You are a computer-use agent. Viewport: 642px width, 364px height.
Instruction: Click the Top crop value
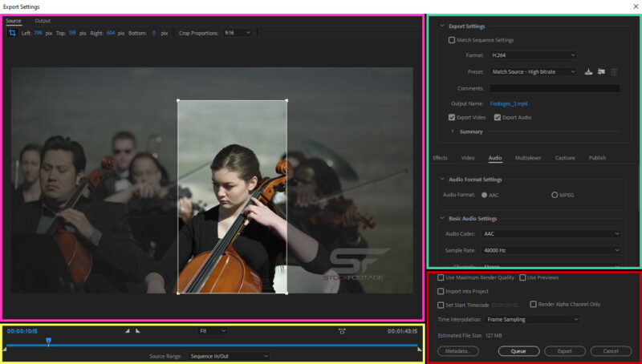point(72,33)
